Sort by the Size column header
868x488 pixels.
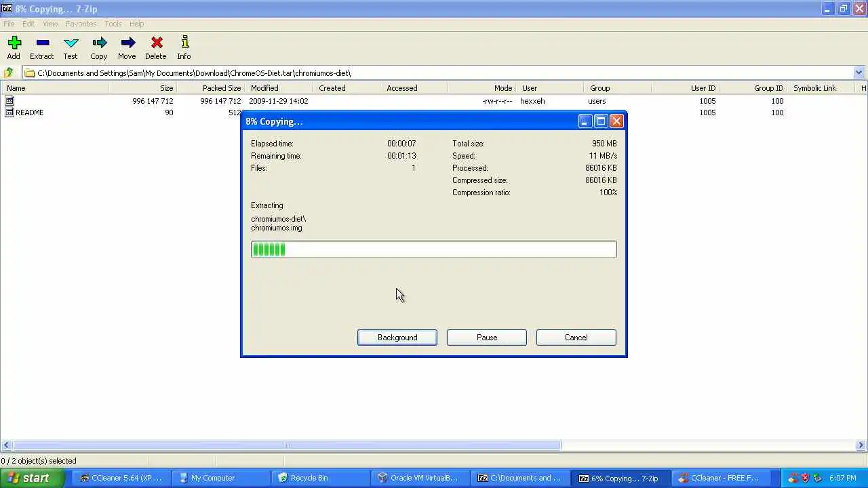(142, 88)
